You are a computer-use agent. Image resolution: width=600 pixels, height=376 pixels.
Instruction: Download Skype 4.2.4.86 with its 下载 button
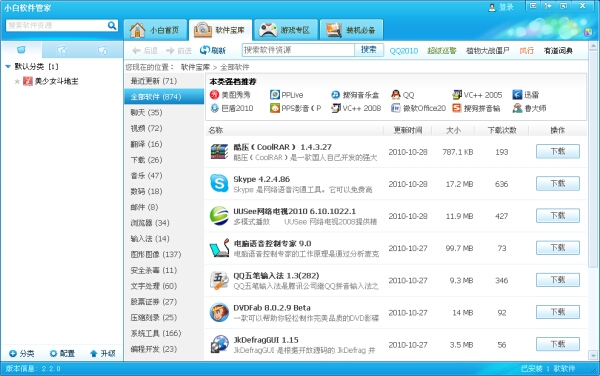558,184
